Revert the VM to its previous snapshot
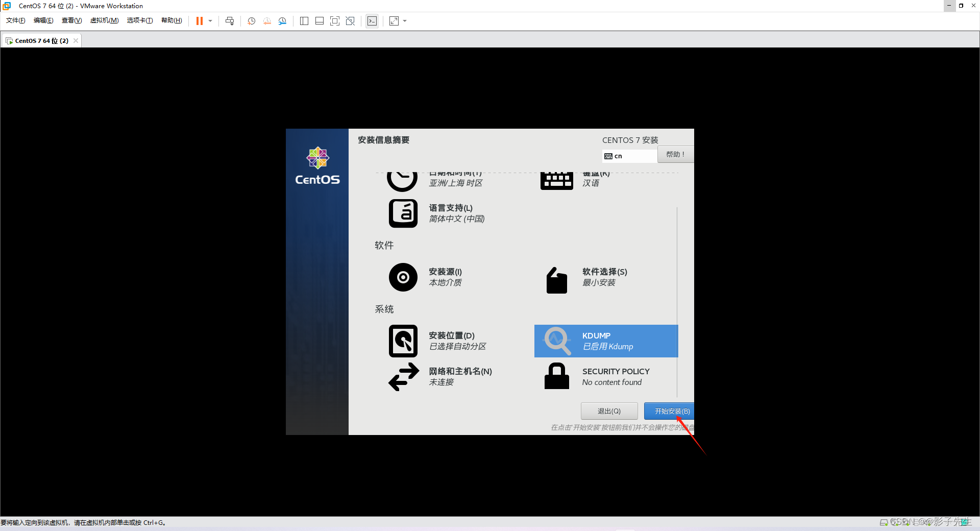This screenshot has width=980, height=531. click(x=267, y=21)
